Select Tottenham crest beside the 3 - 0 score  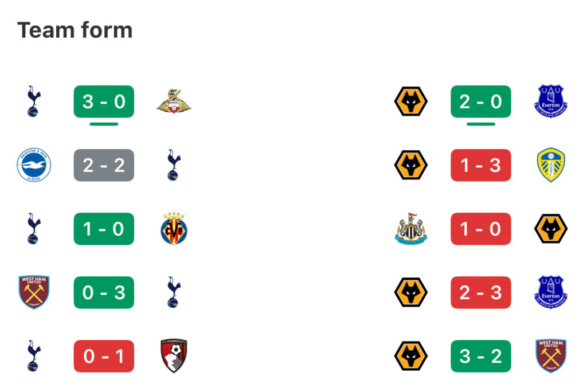34,101
